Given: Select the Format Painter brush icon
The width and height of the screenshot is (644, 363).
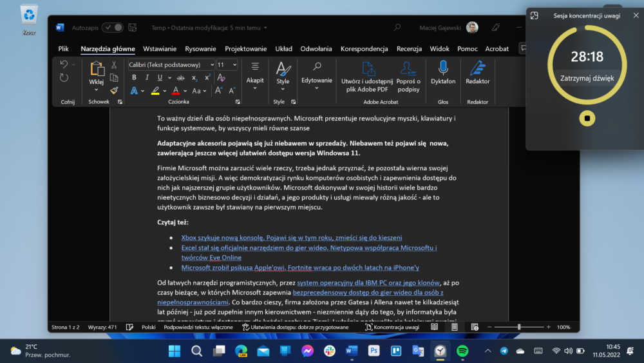Looking at the screenshot, I should (114, 90).
